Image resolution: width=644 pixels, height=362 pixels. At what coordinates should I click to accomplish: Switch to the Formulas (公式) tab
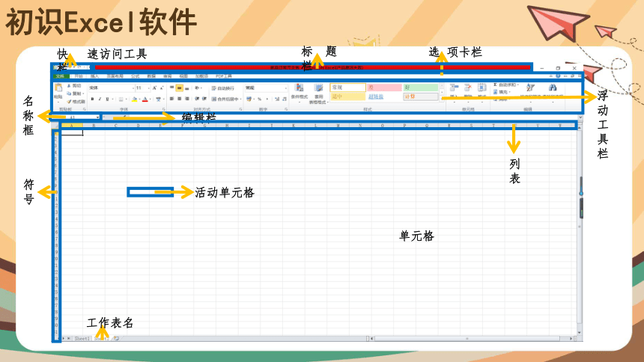135,76
